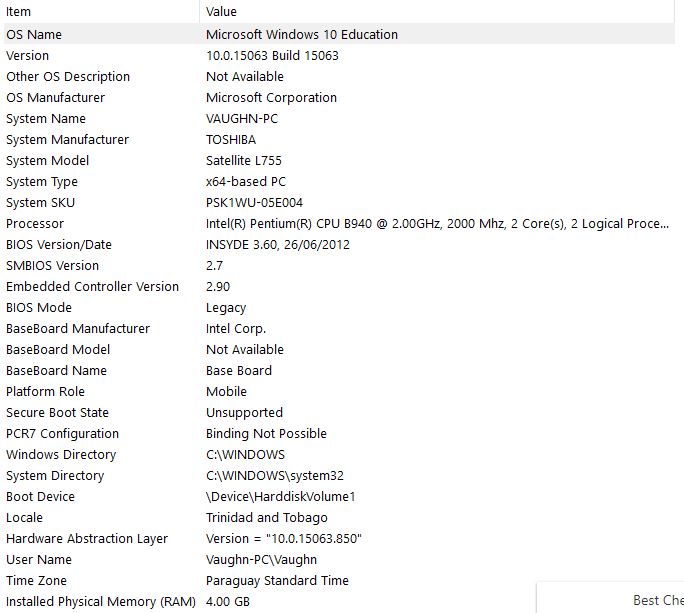This screenshot has height=613, width=684.
Task: Select Installed Physical Memory (RAM) row label
Action: coord(101,602)
